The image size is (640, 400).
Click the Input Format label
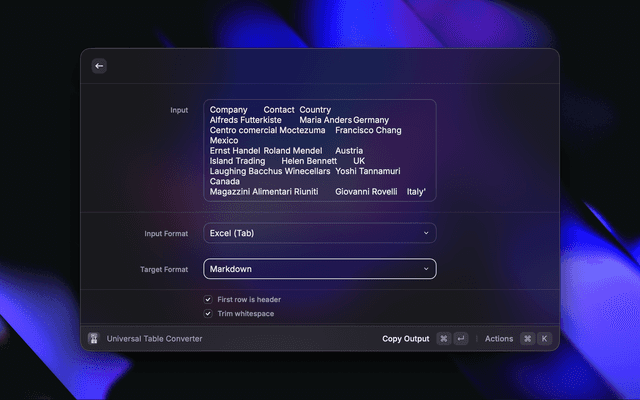166,233
